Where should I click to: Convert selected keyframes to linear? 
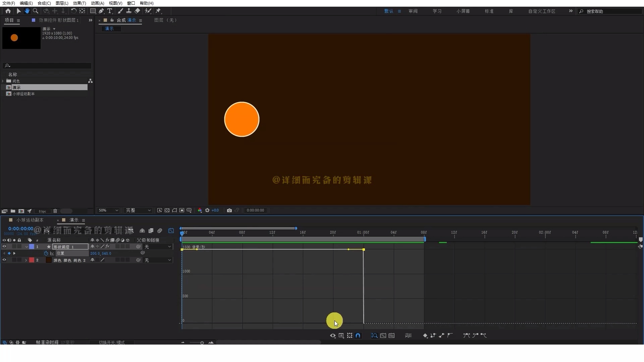(x=442, y=336)
